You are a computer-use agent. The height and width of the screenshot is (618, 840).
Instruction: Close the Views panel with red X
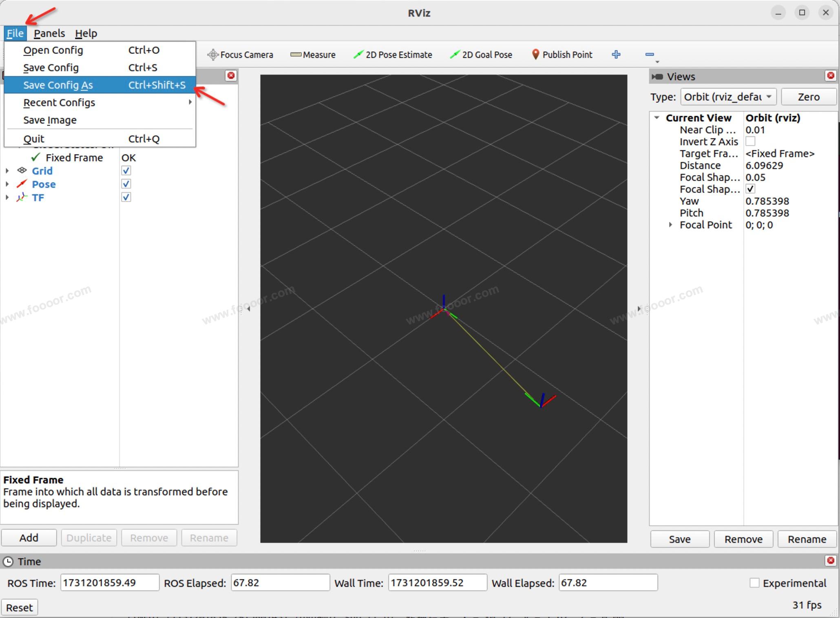[830, 76]
